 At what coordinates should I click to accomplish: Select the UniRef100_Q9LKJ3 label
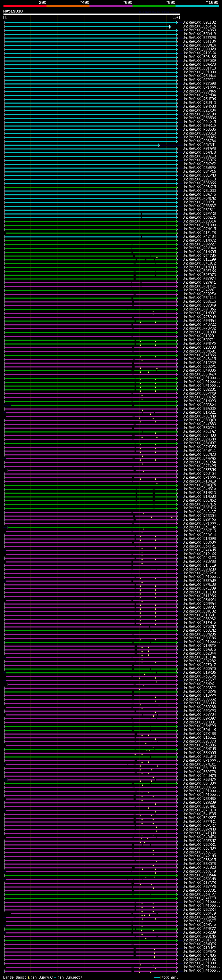[x=199, y=179]
